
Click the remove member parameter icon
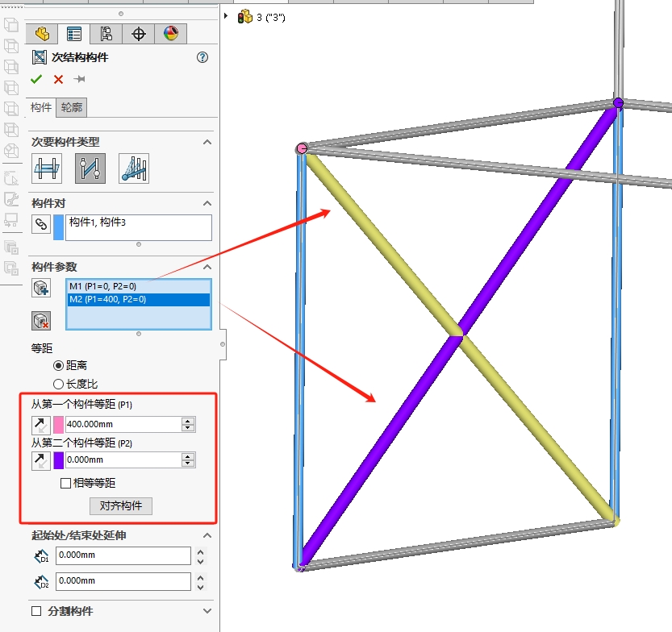(x=42, y=320)
